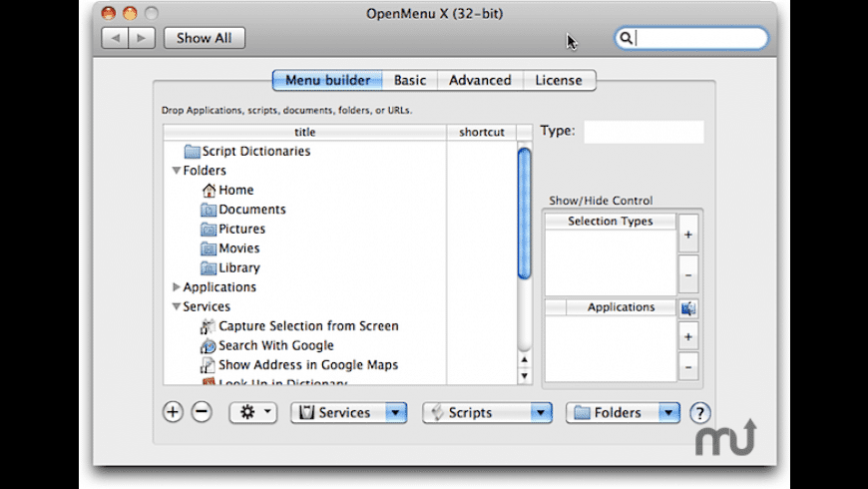Switch to the Basic tab
Image resolution: width=868 pixels, height=489 pixels.
(410, 80)
